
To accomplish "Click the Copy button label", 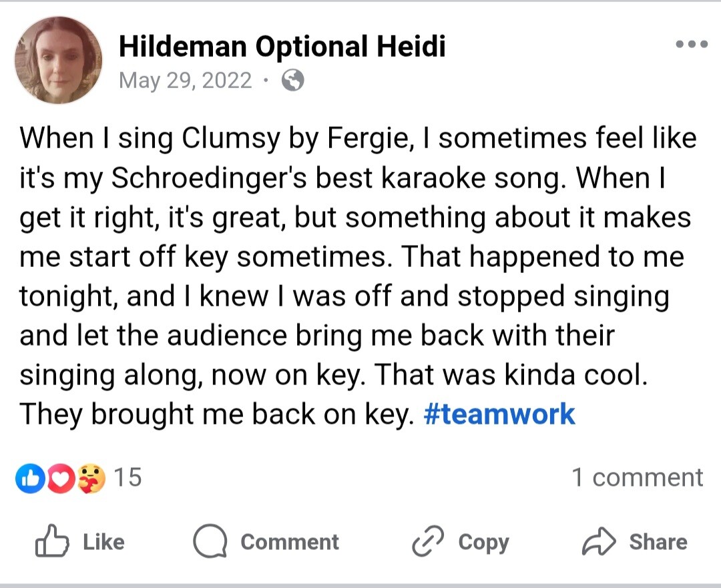I will pyautogui.click(x=484, y=543).
